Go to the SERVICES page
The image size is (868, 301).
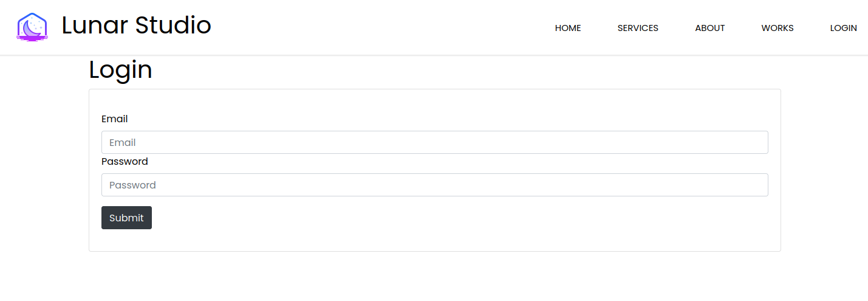click(638, 28)
